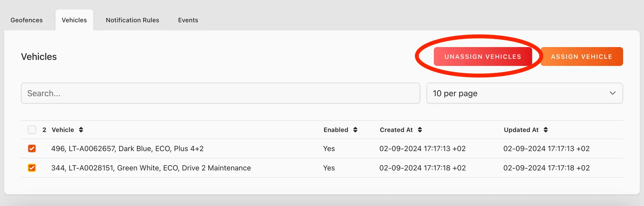
Task: Sort by Created At column arrows
Action: pyautogui.click(x=420, y=130)
